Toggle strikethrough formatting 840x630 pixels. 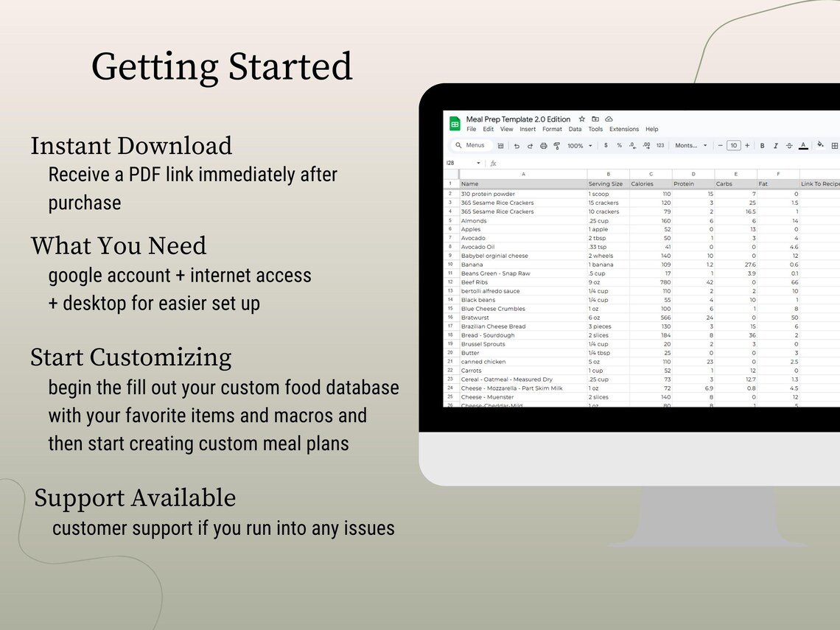[788, 145]
